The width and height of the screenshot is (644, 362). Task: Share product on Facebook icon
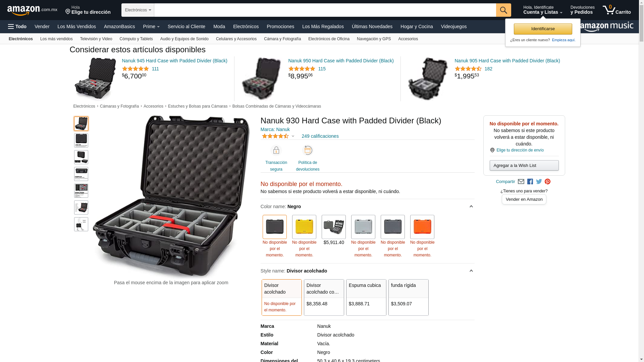530,182
